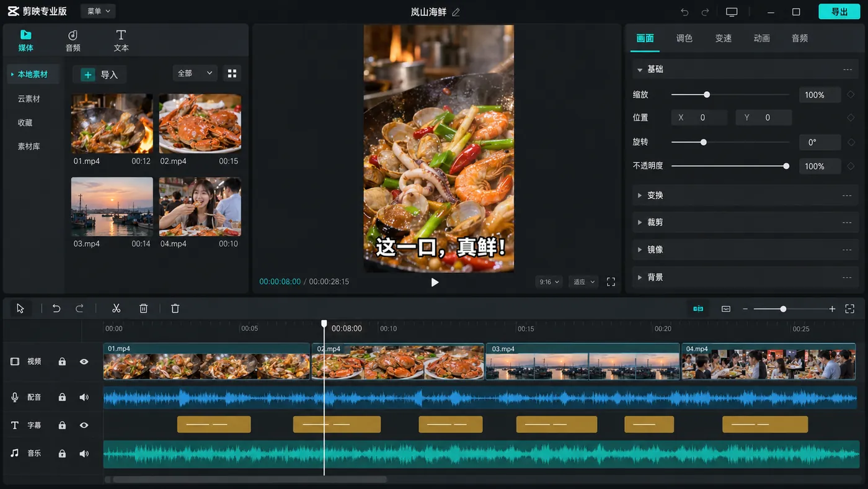Image resolution: width=868 pixels, height=489 pixels.
Task: Hide the 视频 track with eye icon
Action: coord(84,362)
